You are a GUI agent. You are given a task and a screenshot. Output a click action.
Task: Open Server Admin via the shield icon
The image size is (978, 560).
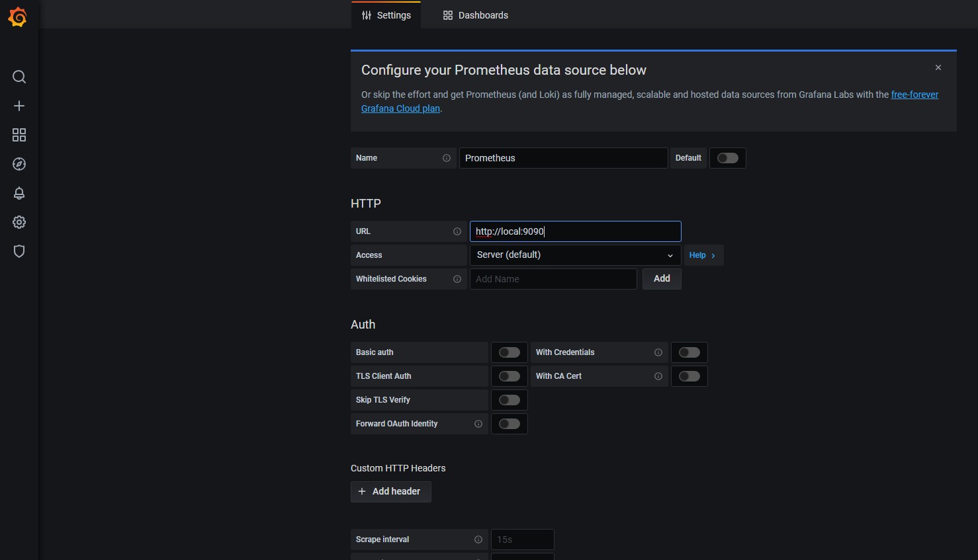point(19,251)
